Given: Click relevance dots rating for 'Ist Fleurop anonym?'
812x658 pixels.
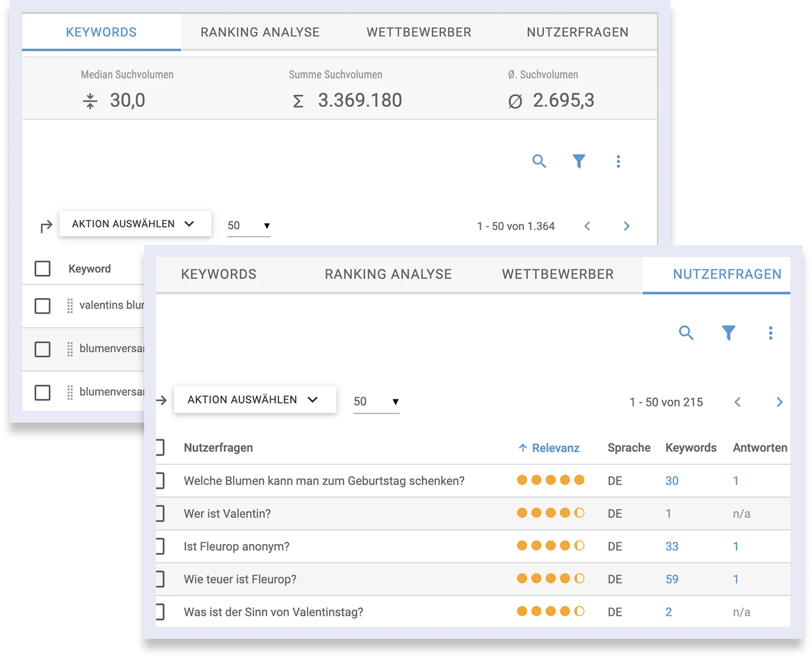Looking at the screenshot, I should click(550, 546).
